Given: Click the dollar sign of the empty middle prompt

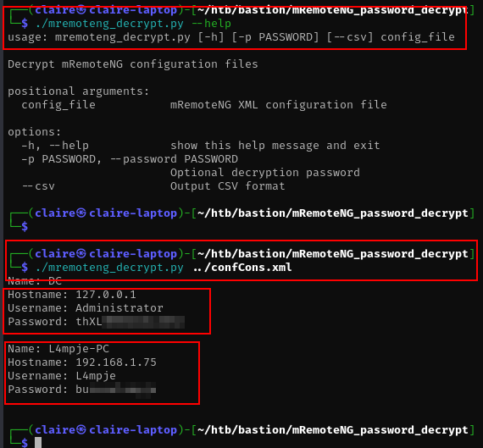Looking at the screenshot, I should click(x=25, y=227).
